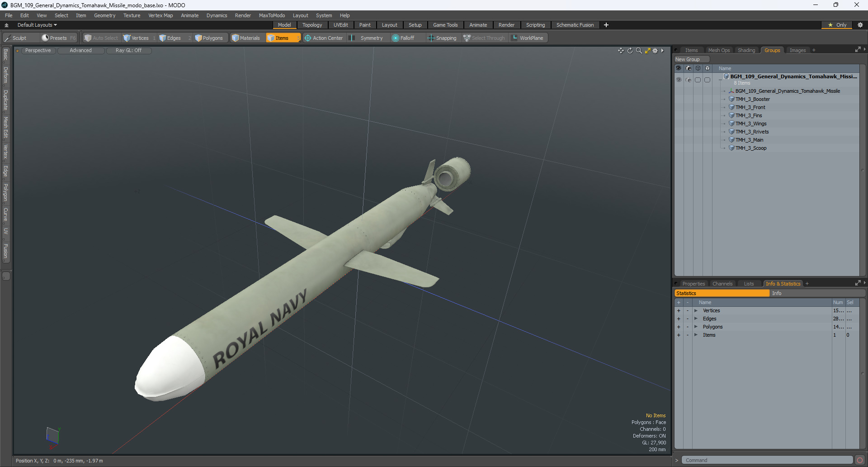Click the camera render column header
This screenshot has height=467, width=868.
689,68
